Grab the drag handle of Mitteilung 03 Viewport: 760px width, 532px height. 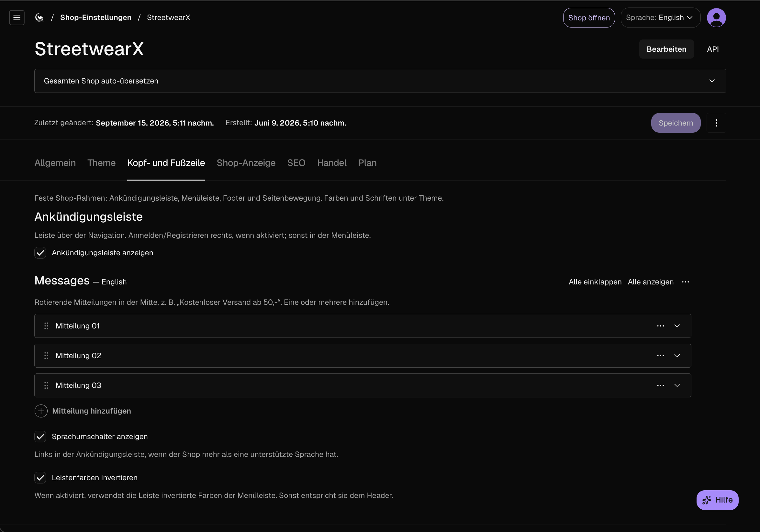point(46,385)
